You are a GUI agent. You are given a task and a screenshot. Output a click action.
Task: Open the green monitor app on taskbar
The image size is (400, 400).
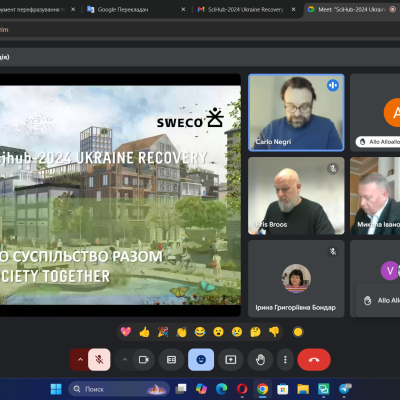(323, 389)
